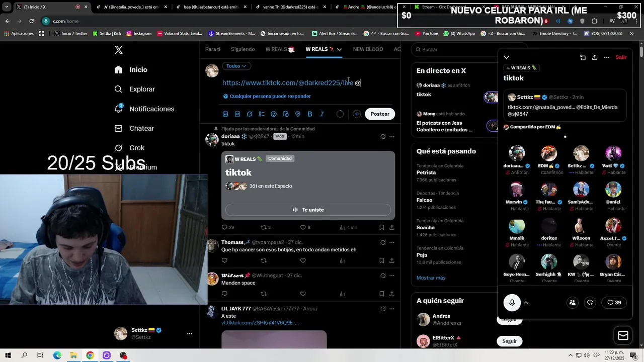Image resolution: width=644 pixels, height=362 pixels.
Task: Open more options on Thomass's post
Action: pos(392,242)
